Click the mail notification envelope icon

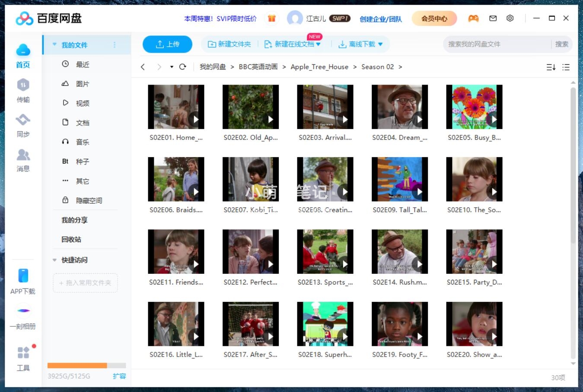click(492, 18)
